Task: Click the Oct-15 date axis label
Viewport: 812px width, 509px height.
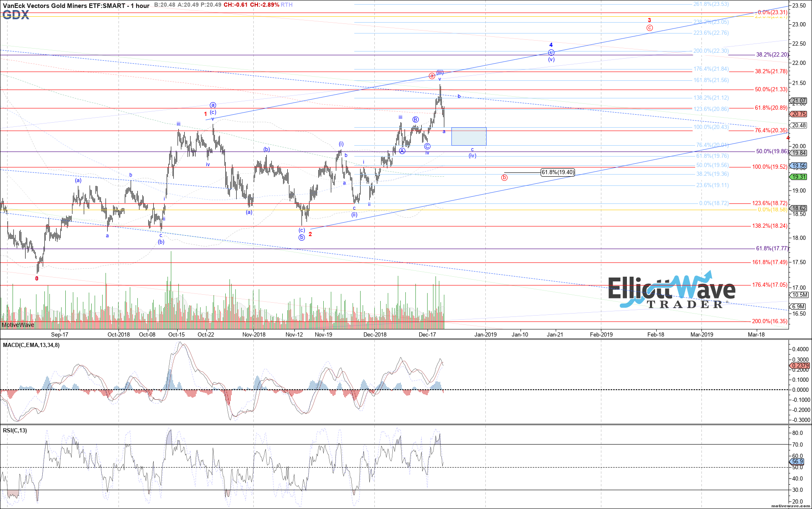Action: (x=176, y=334)
